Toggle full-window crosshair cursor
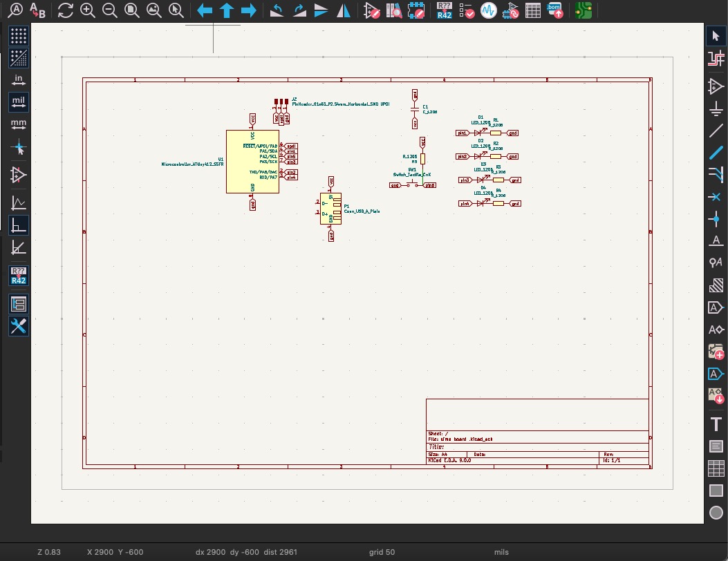 click(19, 149)
